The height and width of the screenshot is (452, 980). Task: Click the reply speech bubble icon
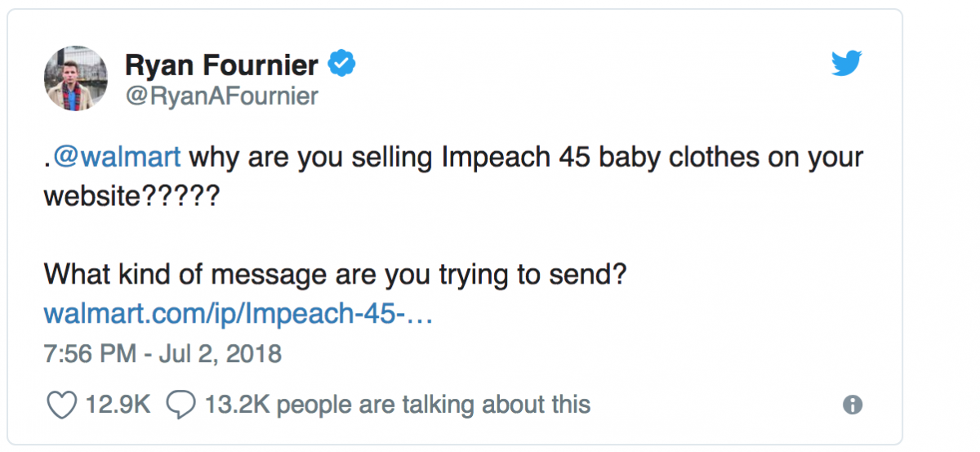180,404
